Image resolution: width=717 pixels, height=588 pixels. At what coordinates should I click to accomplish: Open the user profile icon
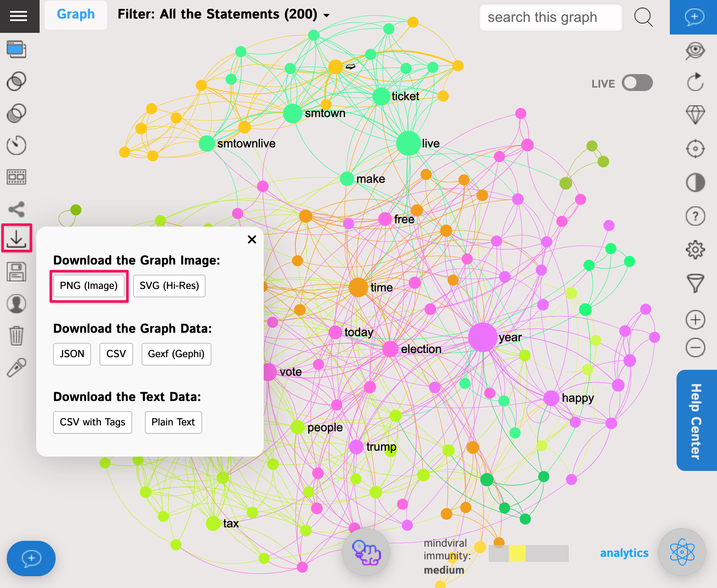tap(16, 303)
